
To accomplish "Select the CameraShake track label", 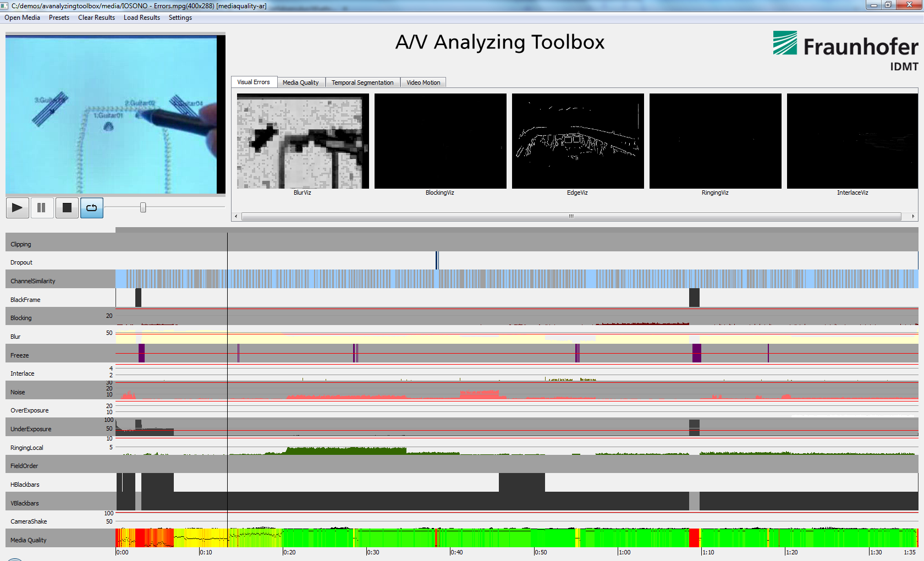I will point(29,521).
